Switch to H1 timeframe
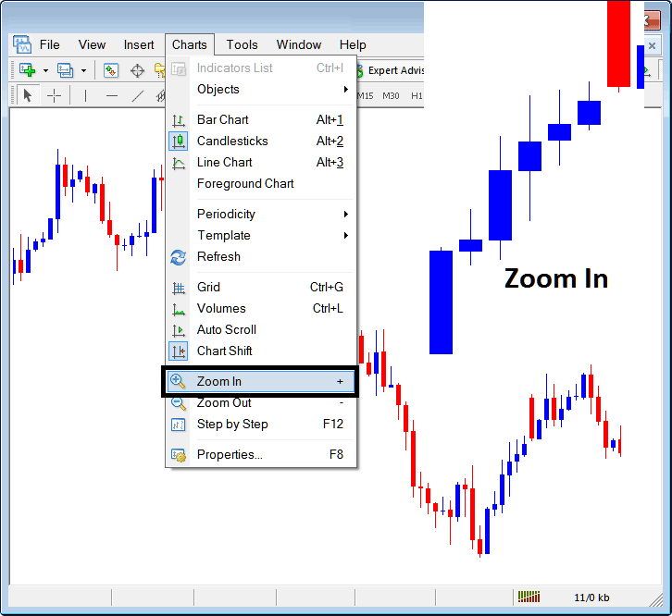 pyautogui.click(x=417, y=96)
